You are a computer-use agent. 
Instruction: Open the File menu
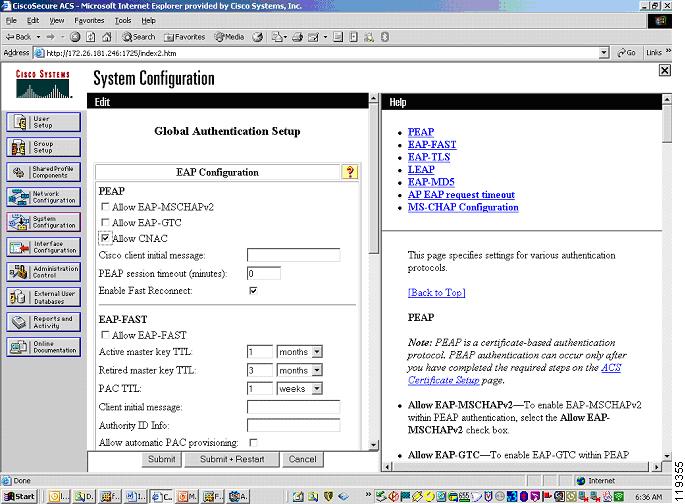(11, 21)
